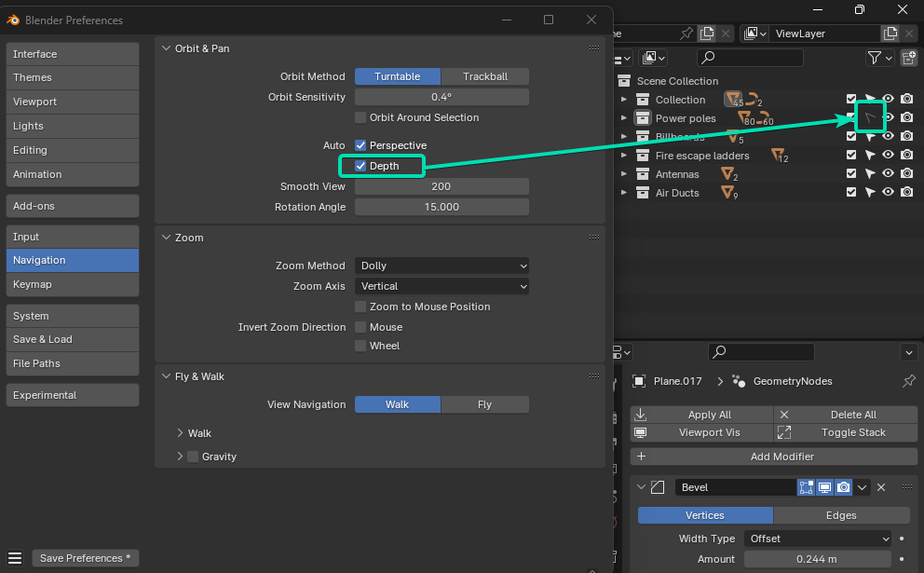Click the Collection row render camera icon
The width and height of the screenshot is (924, 573).
click(907, 99)
